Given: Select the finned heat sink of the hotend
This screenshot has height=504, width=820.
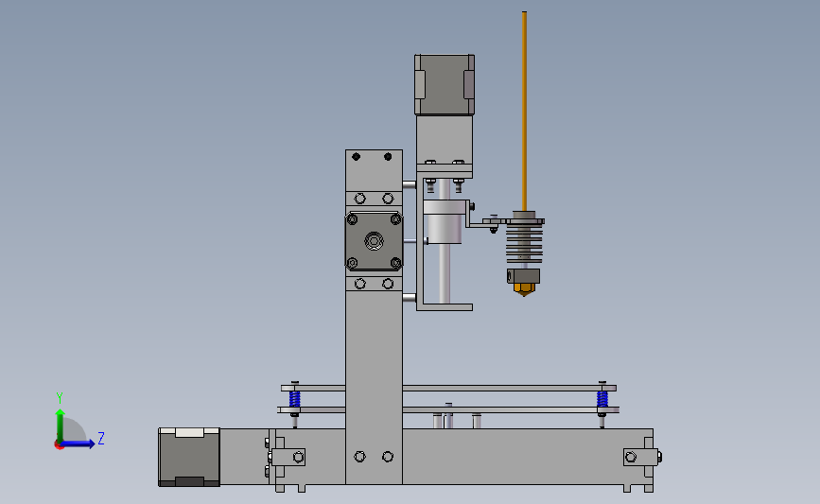Looking at the screenshot, I should pyautogui.click(x=525, y=244).
